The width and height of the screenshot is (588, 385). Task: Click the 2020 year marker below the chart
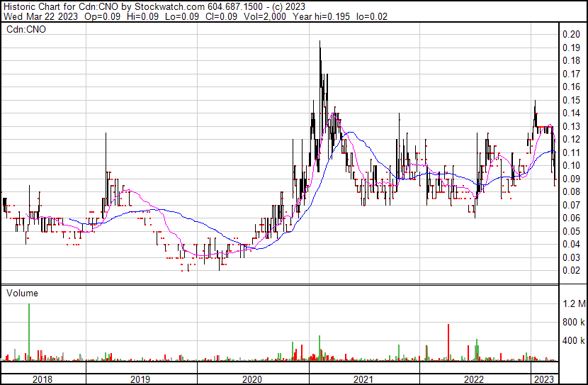tap(252, 380)
